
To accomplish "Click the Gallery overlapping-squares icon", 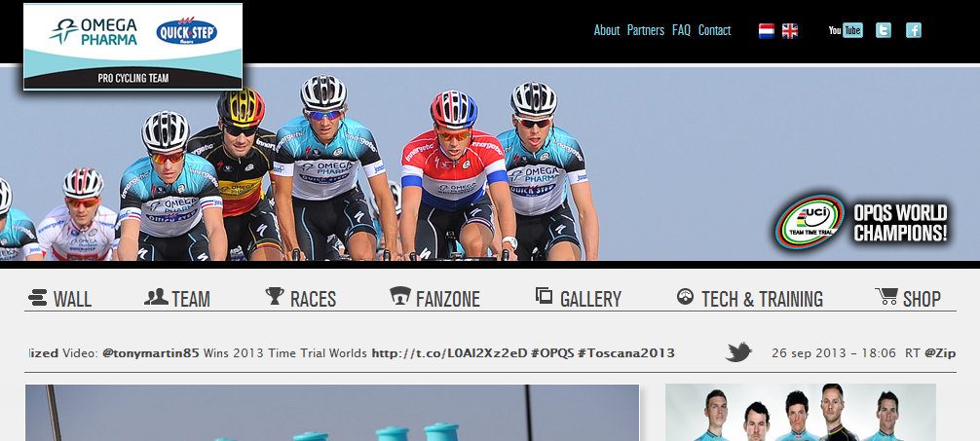I will pyautogui.click(x=544, y=296).
